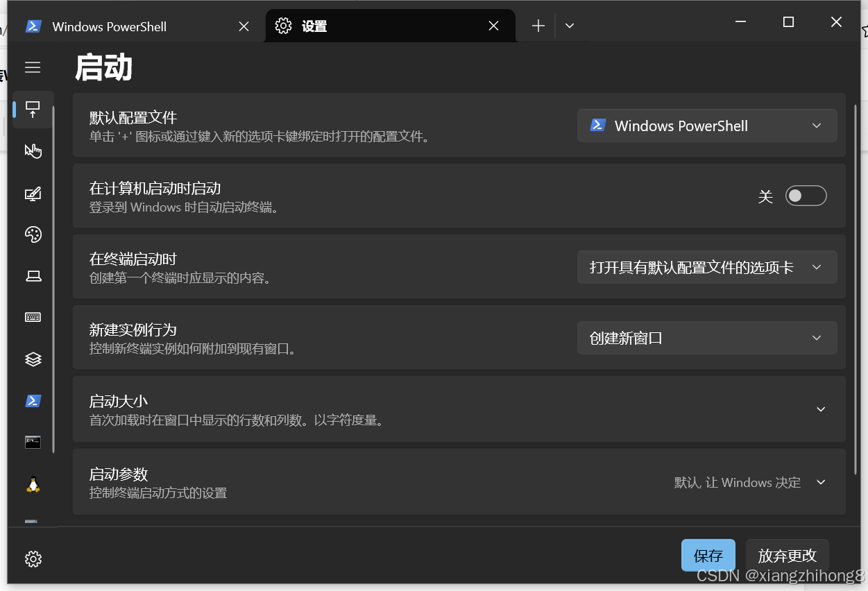
Task: Open the Color schemes palette icon
Action: click(x=33, y=234)
